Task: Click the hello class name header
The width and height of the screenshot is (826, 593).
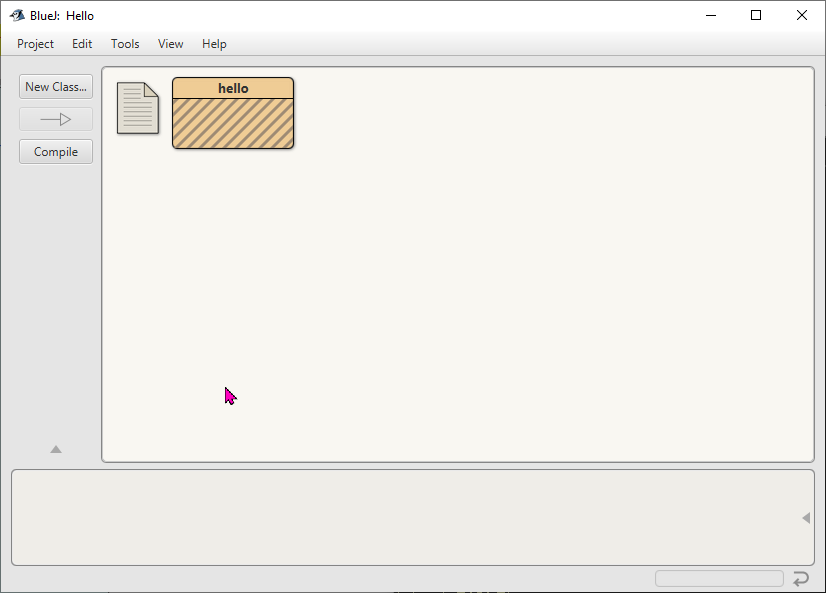Action: [233, 89]
